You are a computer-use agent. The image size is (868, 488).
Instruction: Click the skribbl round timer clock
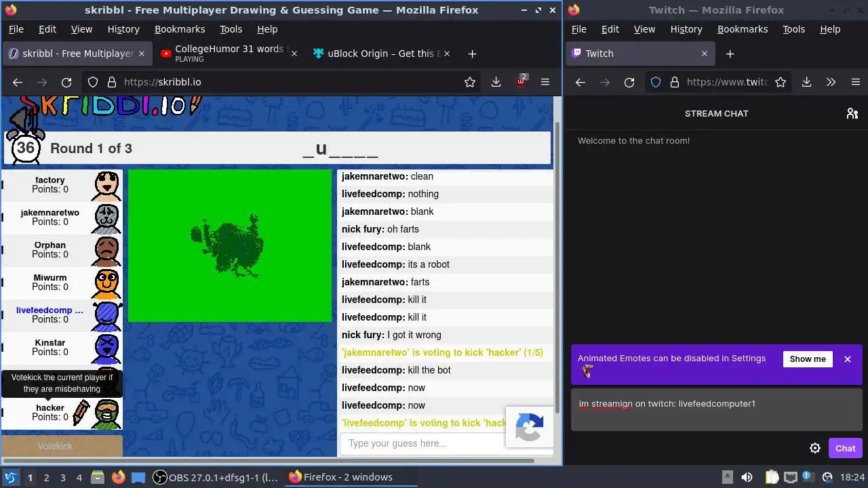click(x=25, y=148)
